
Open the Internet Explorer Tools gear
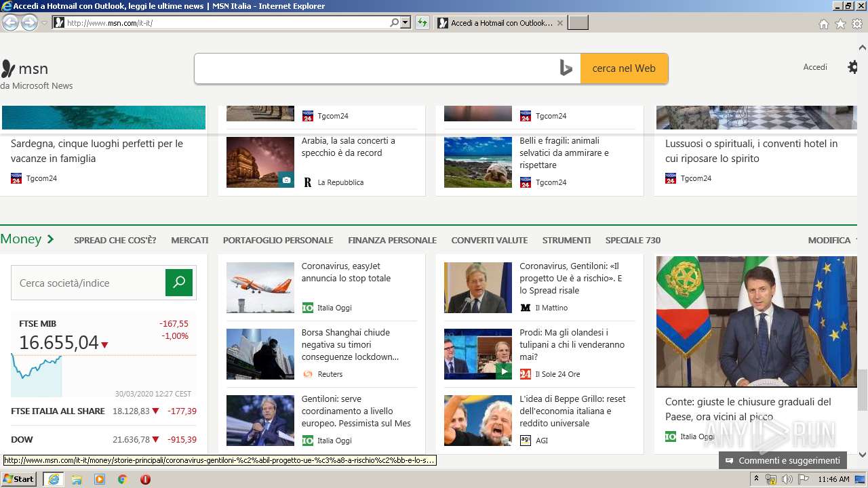[x=857, y=24]
